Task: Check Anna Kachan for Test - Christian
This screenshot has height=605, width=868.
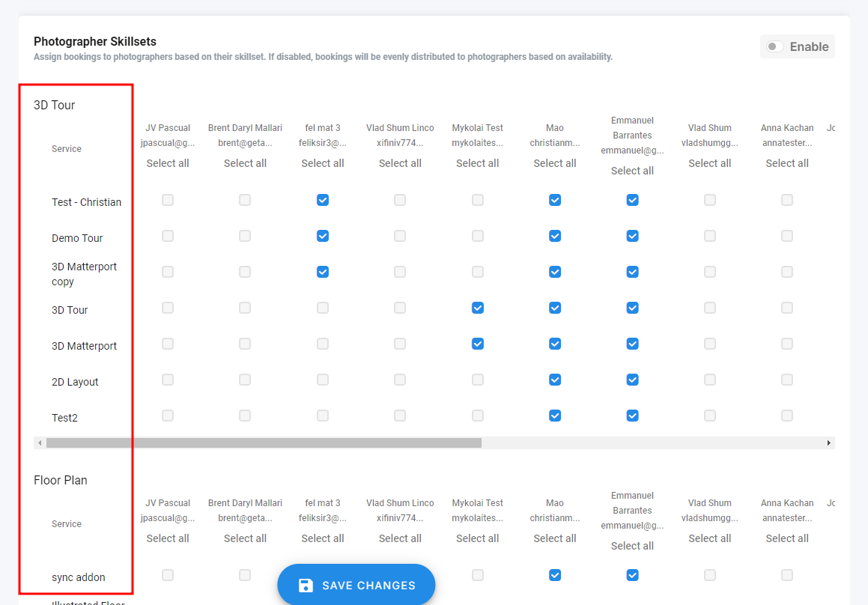Action: tap(787, 200)
